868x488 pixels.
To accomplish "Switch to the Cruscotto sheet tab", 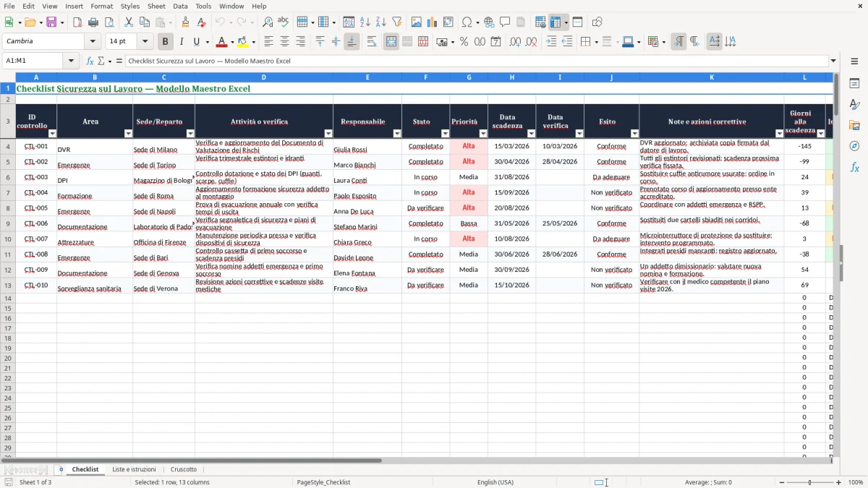I will point(184,469).
